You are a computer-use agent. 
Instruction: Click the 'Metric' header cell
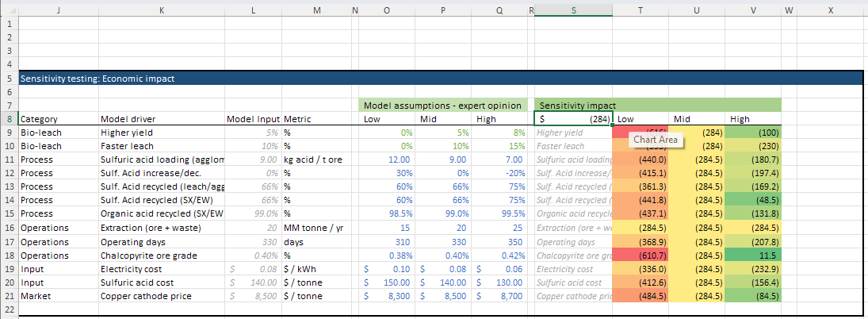[316, 118]
